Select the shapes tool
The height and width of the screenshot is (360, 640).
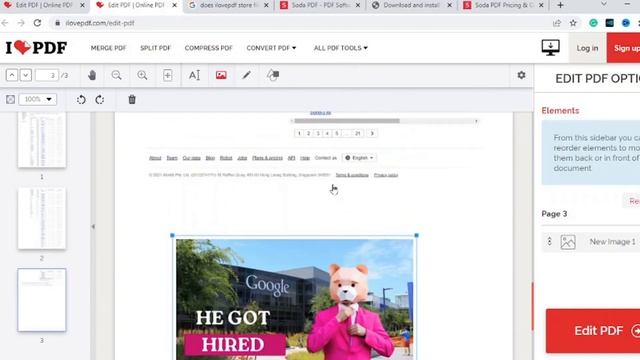pyautogui.click(x=273, y=75)
